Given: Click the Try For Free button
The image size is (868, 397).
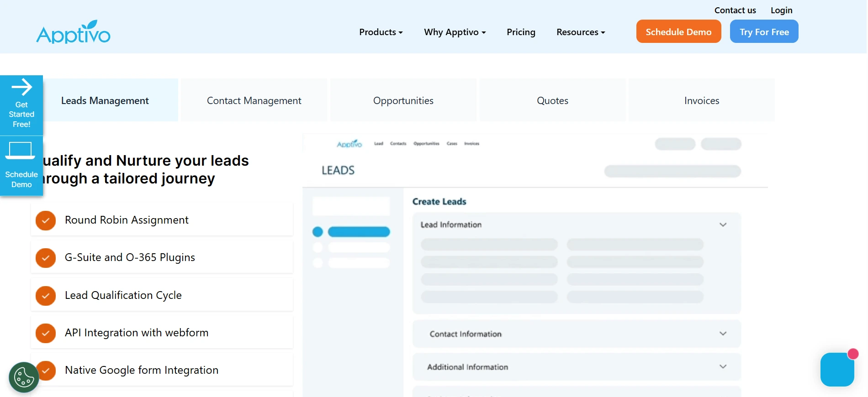Looking at the screenshot, I should [x=764, y=31].
